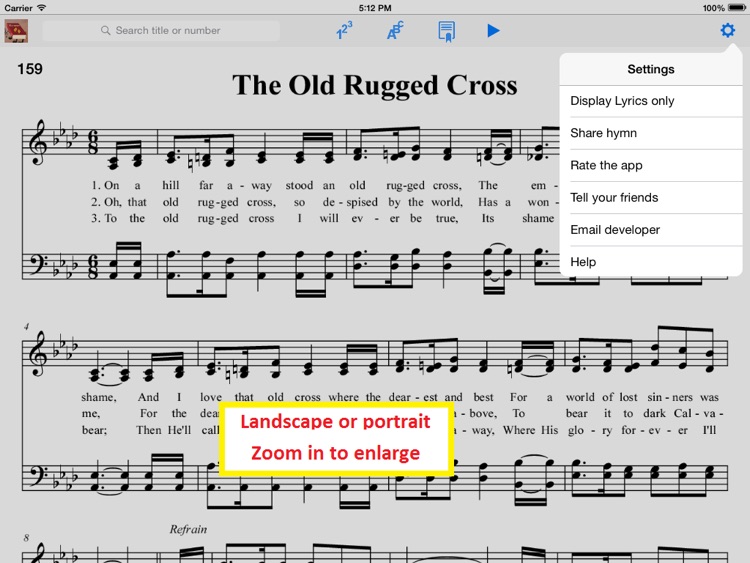Open the alphabetical hymn index icon

tap(395, 30)
